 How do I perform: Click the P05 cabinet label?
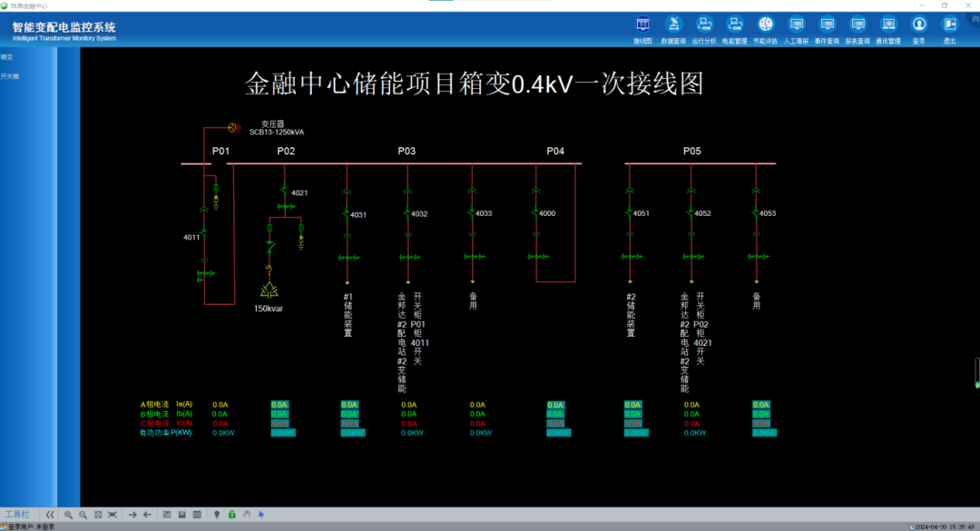pos(691,152)
